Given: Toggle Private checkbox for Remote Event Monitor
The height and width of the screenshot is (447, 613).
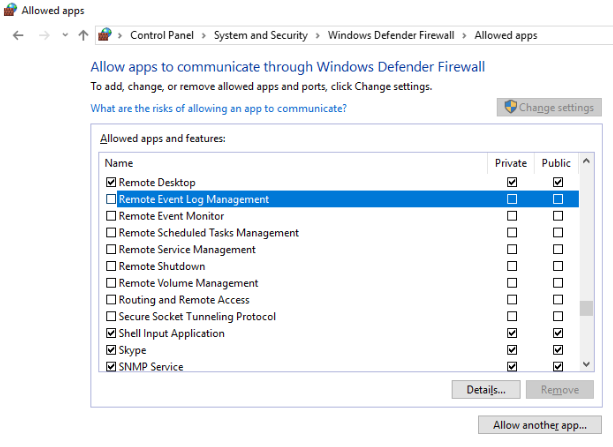Looking at the screenshot, I should pos(512,215).
